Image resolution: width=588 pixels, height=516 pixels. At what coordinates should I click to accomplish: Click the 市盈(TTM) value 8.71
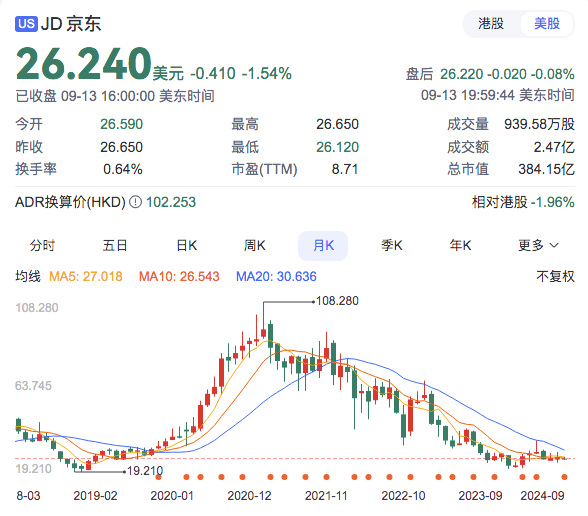coord(345,169)
